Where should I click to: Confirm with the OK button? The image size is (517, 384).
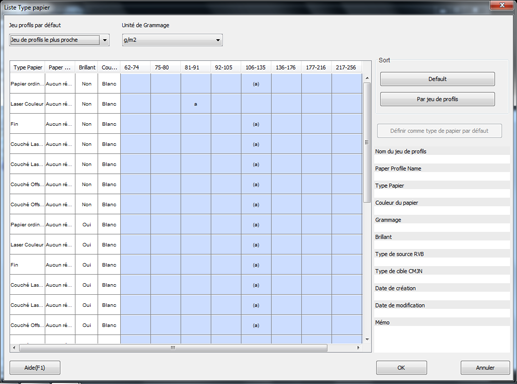pos(401,368)
